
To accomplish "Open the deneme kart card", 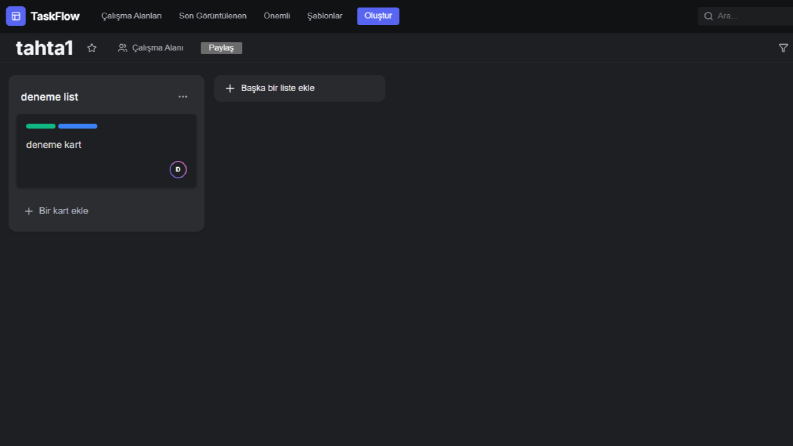I will 106,151.
